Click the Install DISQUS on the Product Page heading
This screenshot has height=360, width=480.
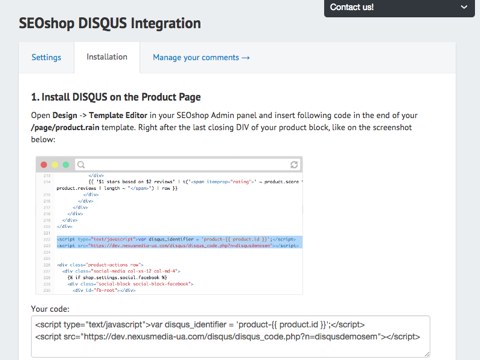point(116,97)
